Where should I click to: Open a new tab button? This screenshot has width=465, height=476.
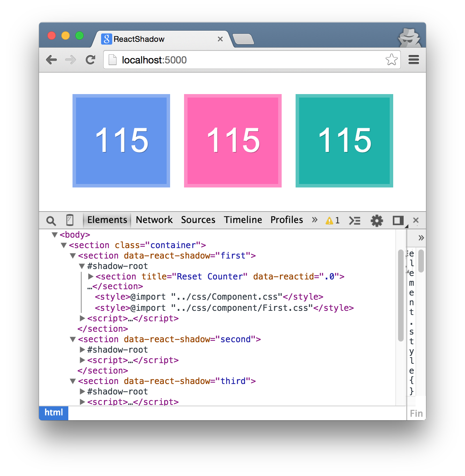point(243,39)
